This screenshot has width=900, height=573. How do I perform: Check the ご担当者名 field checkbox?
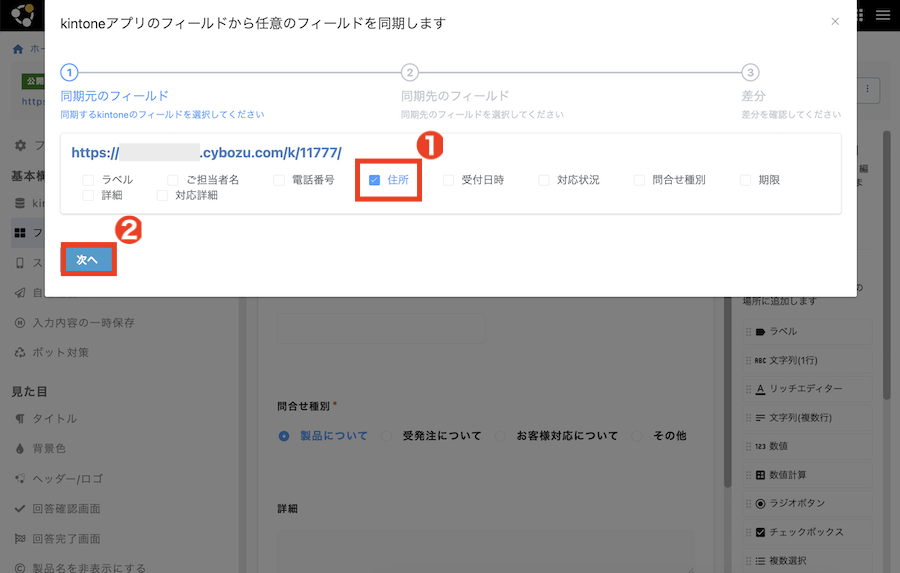tap(172, 180)
